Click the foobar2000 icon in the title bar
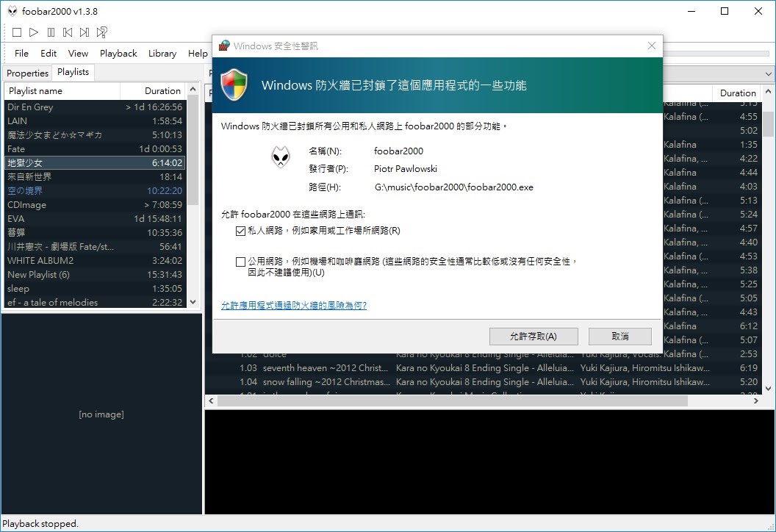This screenshot has height=532, width=776. (x=12, y=11)
